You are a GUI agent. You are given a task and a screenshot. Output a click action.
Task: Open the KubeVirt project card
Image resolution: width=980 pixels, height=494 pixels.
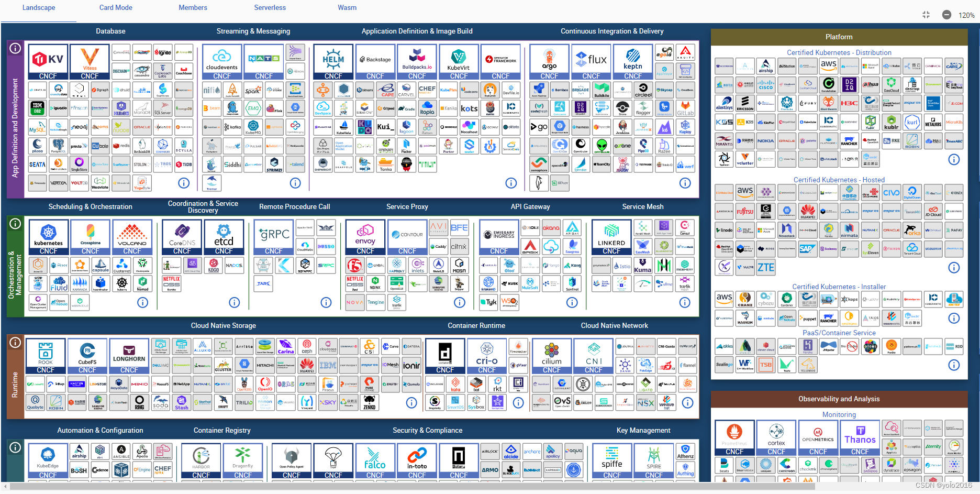(x=459, y=62)
